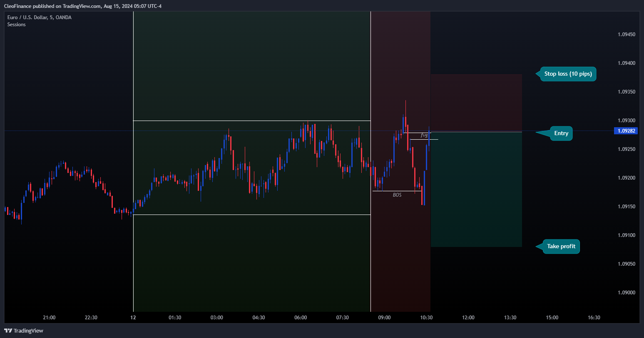Click the 12 date label on time axis

(x=133, y=318)
